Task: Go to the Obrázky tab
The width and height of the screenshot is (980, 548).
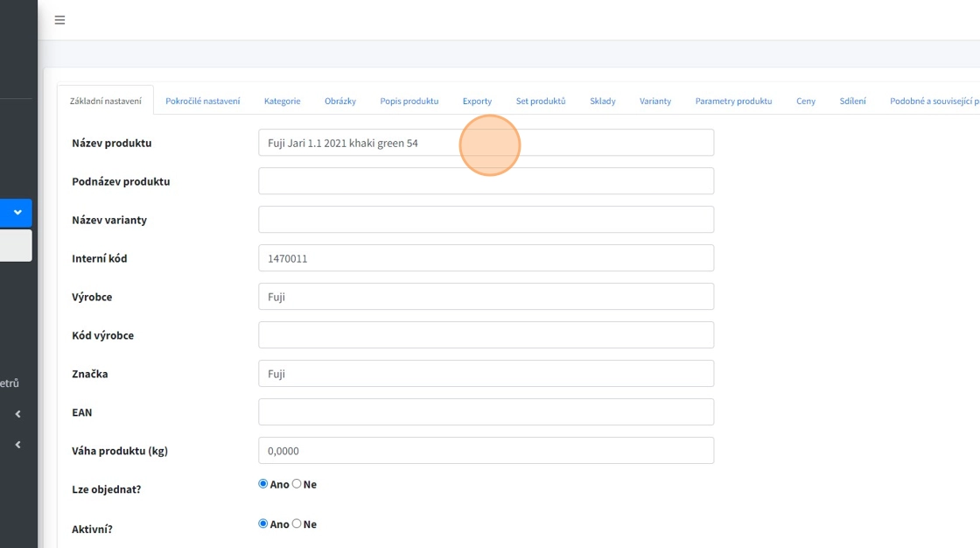Action: click(x=339, y=101)
